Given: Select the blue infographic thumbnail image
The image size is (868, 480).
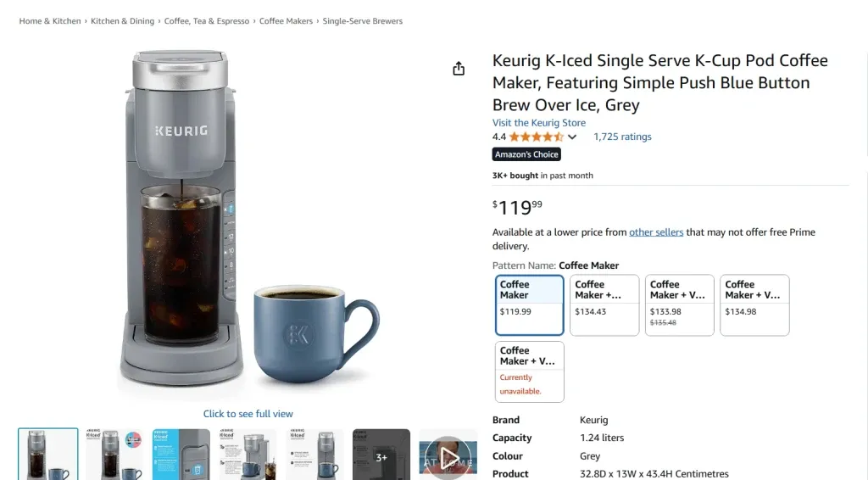Looking at the screenshot, I should click(x=181, y=456).
